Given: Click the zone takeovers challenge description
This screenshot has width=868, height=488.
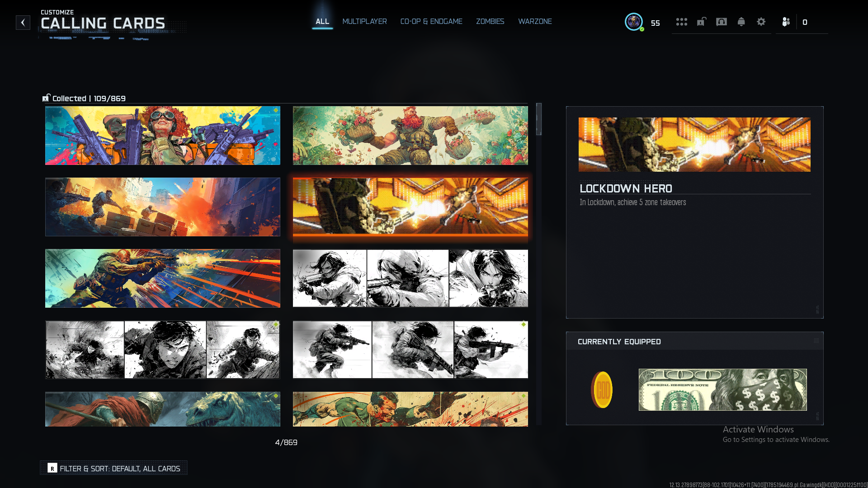Looking at the screenshot, I should [x=633, y=202].
